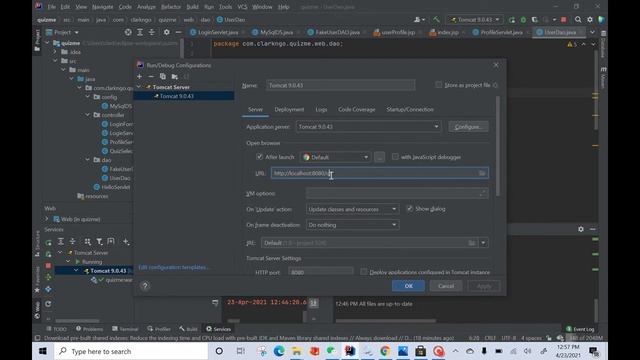Select opened file target icon in Project panel
Image resolution: width=640 pixels, height=360 pixels.
point(128,32)
